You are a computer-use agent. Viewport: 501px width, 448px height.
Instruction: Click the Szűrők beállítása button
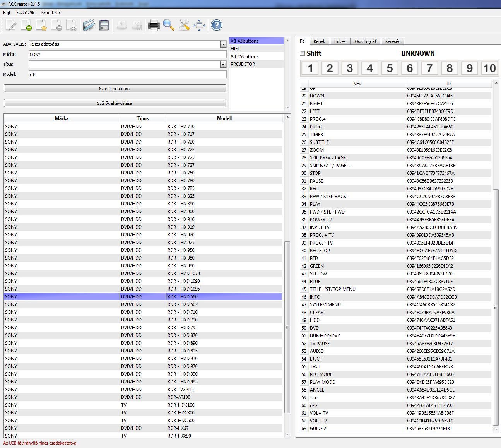click(115, 89)
